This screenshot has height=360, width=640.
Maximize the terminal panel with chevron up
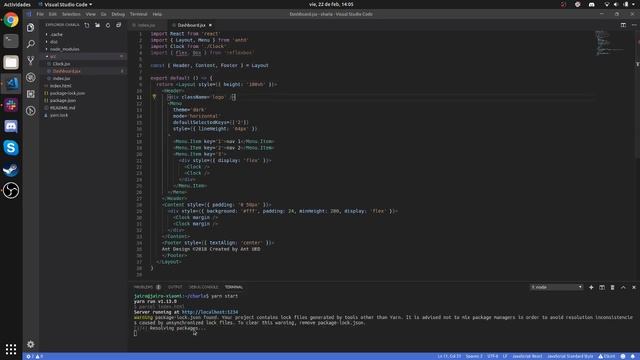pos(623,287)
